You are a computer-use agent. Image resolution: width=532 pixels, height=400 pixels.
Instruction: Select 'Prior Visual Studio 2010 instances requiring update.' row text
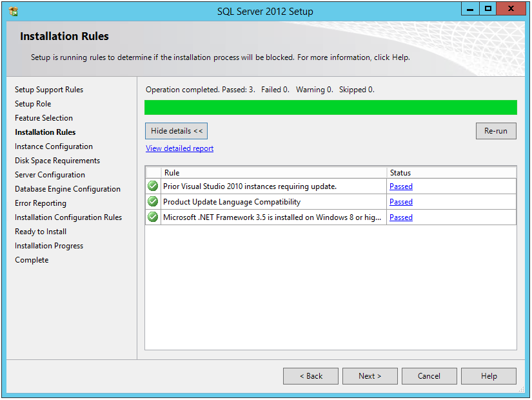pyautogui.click(x=250, y=186)
